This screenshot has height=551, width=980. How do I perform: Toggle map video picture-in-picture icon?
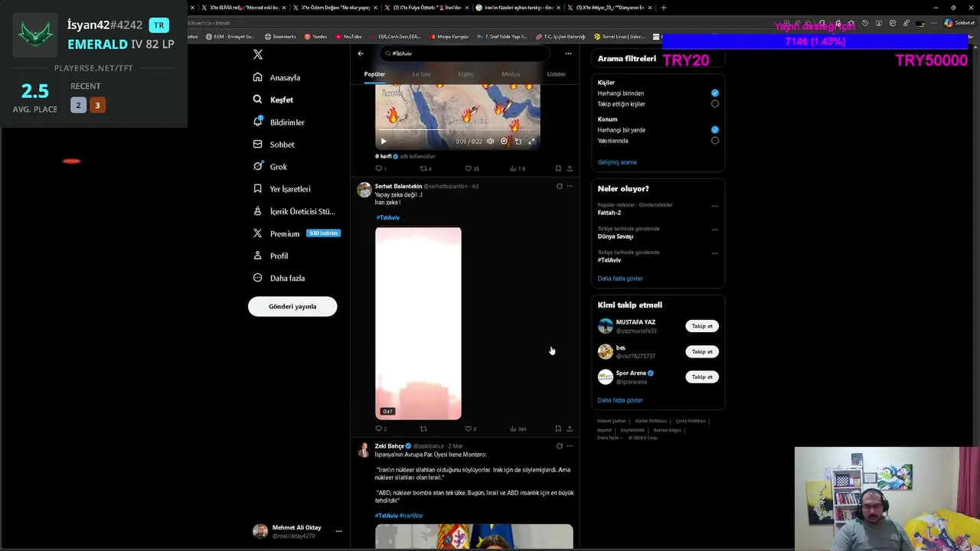click(x=518, y=141)
